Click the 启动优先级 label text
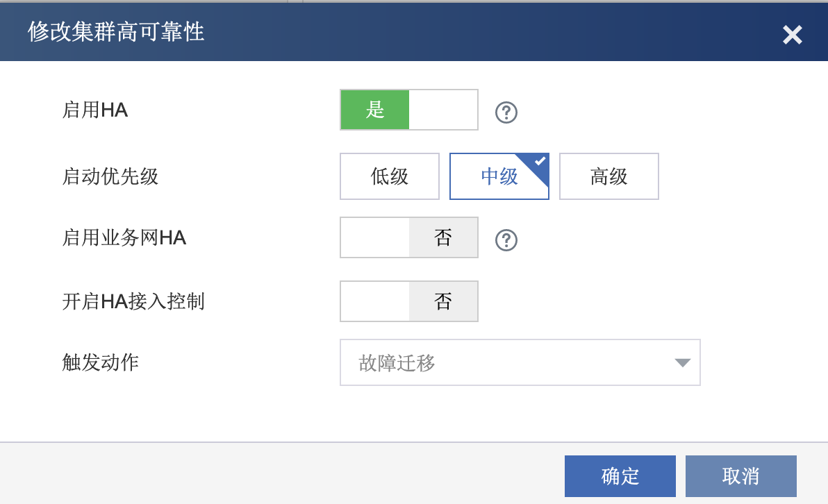 (110, 176)
